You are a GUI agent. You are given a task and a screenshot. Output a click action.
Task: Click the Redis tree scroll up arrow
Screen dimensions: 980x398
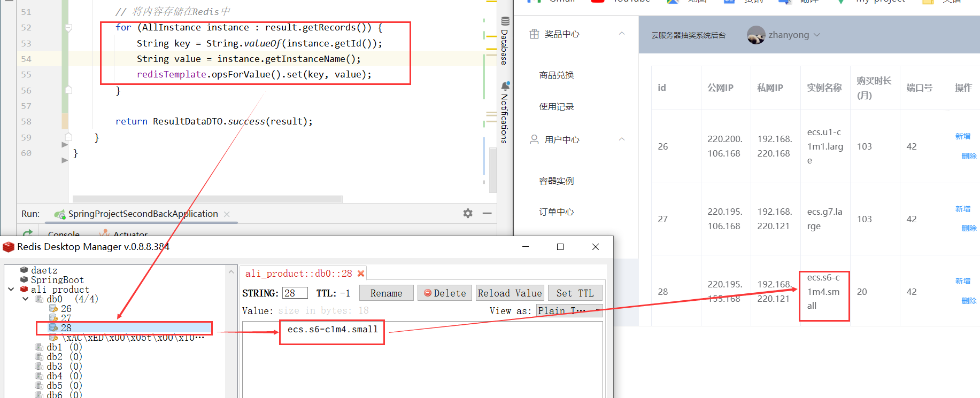point(231,271)
